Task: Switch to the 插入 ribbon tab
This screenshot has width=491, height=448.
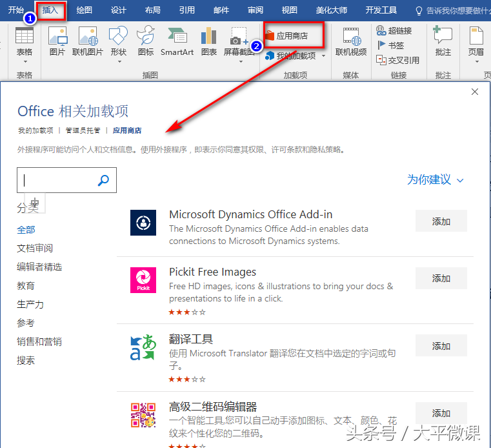Action: (50, 10)
